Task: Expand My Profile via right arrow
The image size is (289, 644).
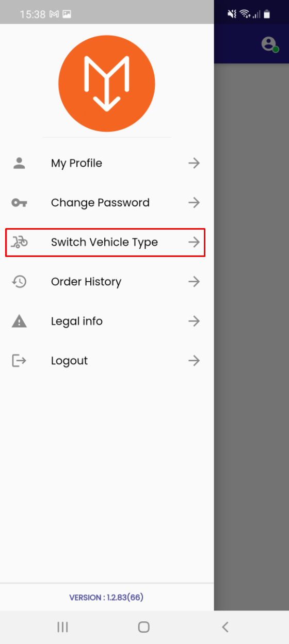Action: (194, 163)
